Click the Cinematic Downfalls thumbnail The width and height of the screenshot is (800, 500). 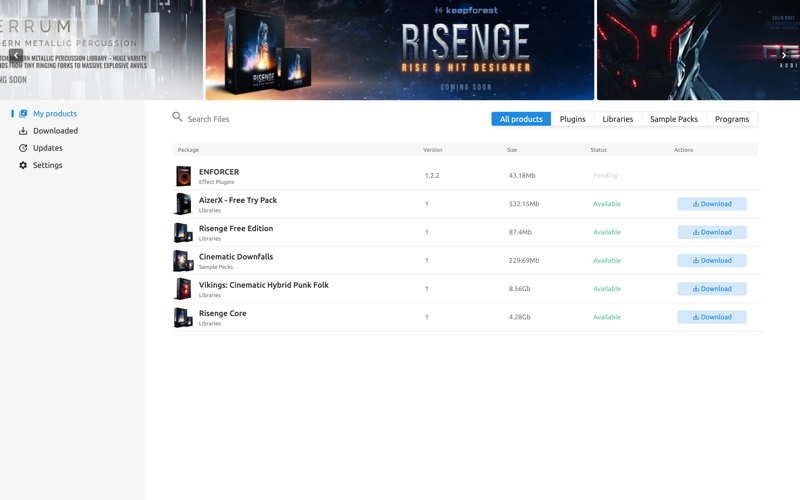[x=183, y=261]
